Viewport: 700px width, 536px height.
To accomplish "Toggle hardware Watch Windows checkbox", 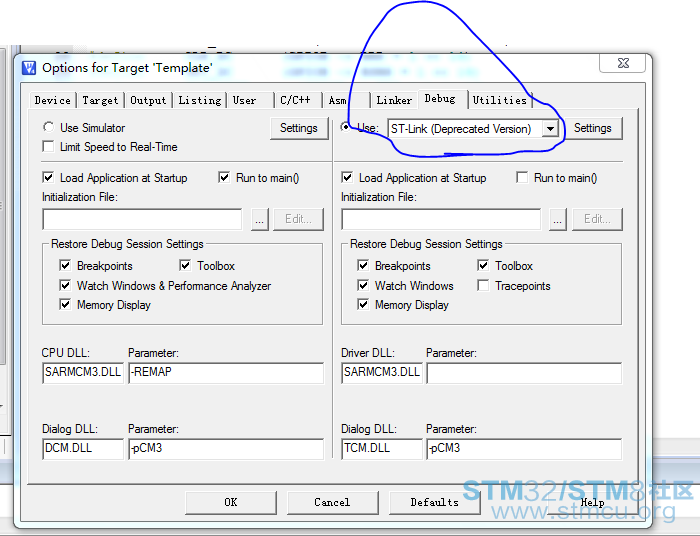I will 363,285.
